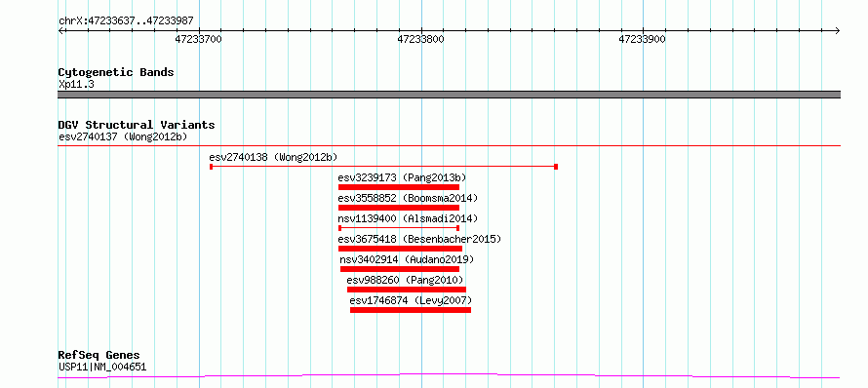Image resolution: width=868 pixels, height=388 pixels.
Task: Click the DGV Structural Variants track title
Action: click(x=137, y=125)
